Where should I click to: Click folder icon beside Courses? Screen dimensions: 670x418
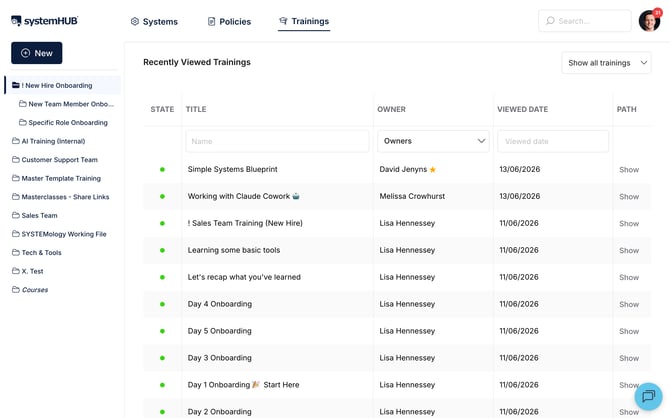point(16,290)
